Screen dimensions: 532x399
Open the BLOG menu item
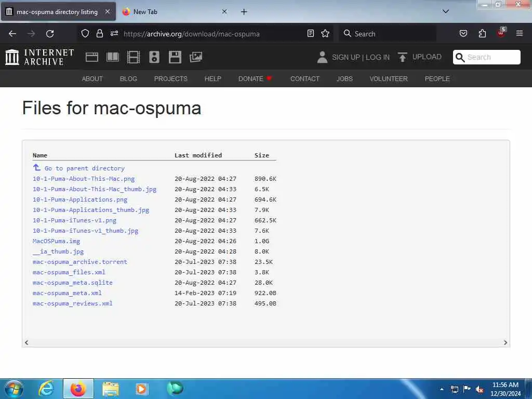(x=129, y=79)
